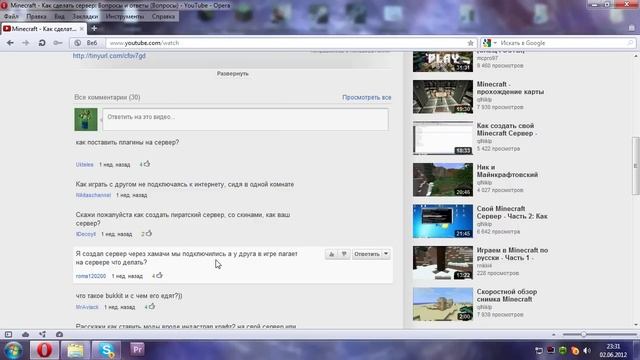
Task: Open roma120200 commenter profile
Action: point(91,276)
